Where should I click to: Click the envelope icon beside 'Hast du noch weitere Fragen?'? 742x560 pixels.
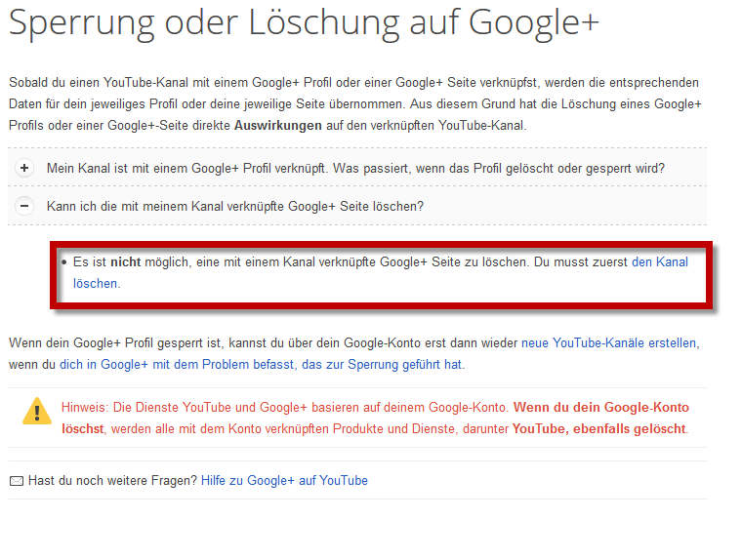pos(17,481)
